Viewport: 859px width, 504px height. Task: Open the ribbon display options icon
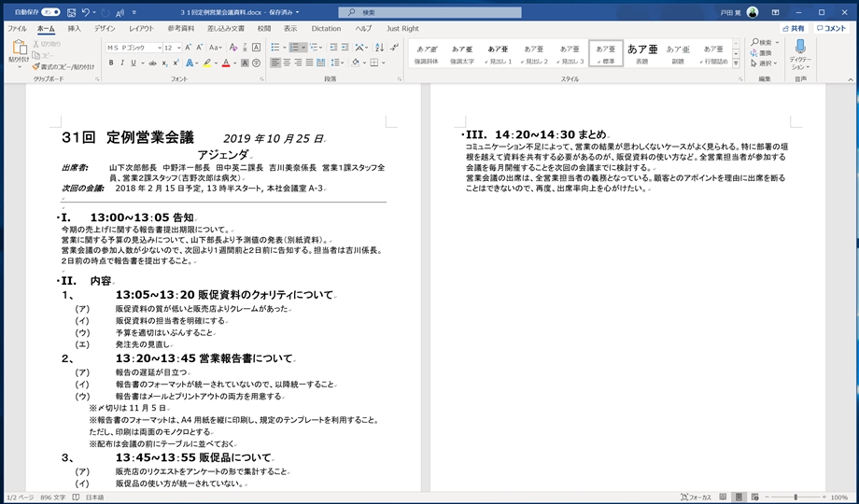click(x=775, y=12)
